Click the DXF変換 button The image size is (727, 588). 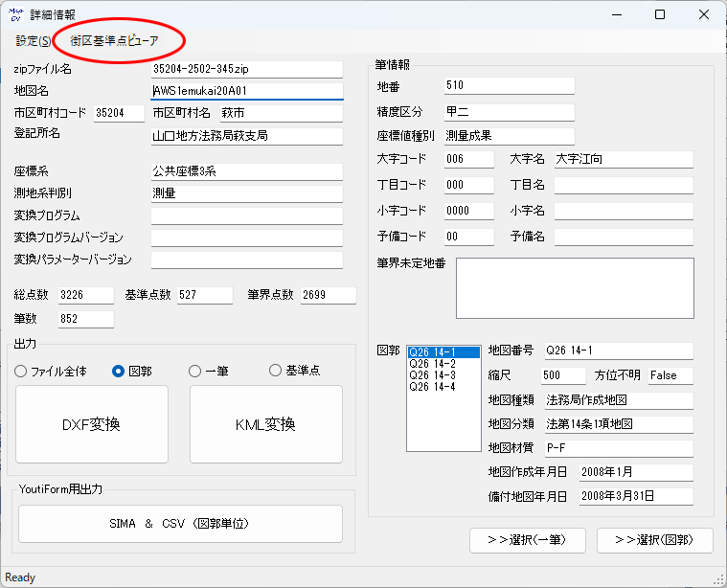(x=92, y=424)
